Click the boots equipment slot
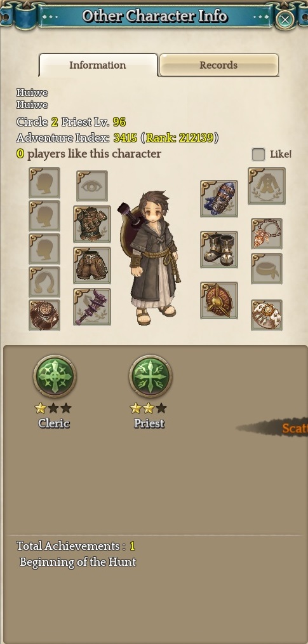Viewport: 308px width, 644px height. pyautogui.click(x=219, y=250)
